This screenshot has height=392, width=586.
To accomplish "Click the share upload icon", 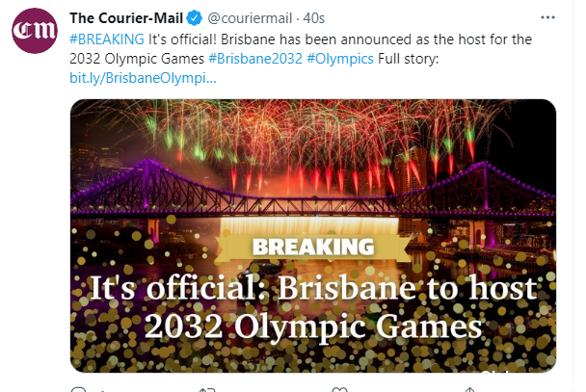I will click(x=469, y=390).
